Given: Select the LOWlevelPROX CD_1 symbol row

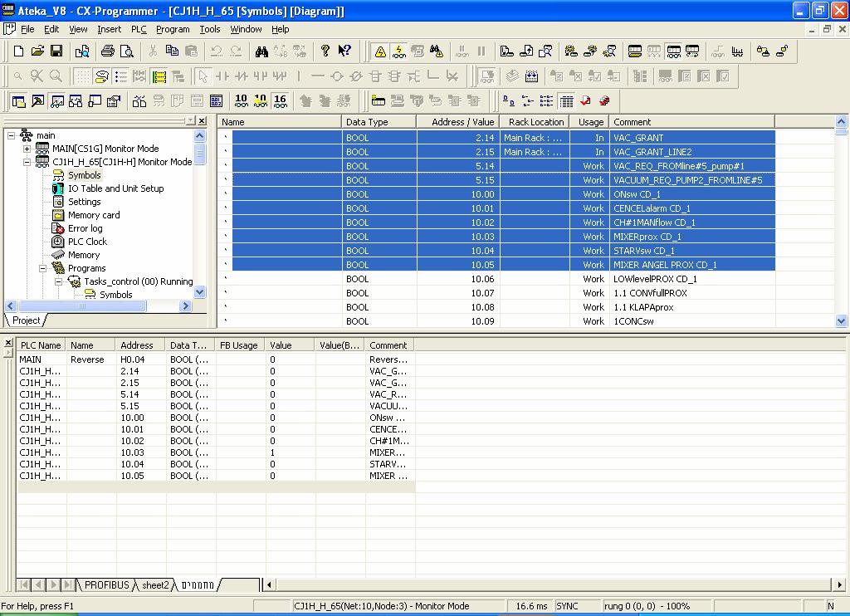Looking at the screenshot, I should [x=498, y=279].
